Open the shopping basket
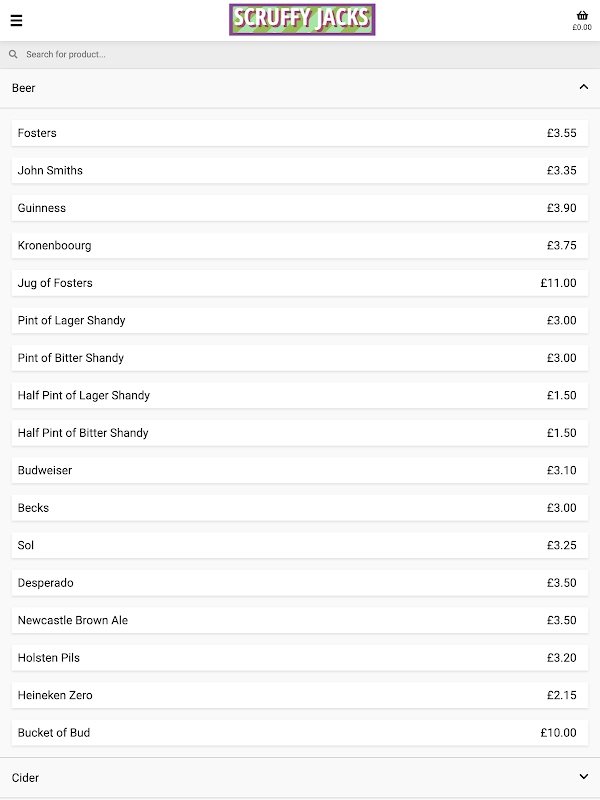 (x=582, y=18)
